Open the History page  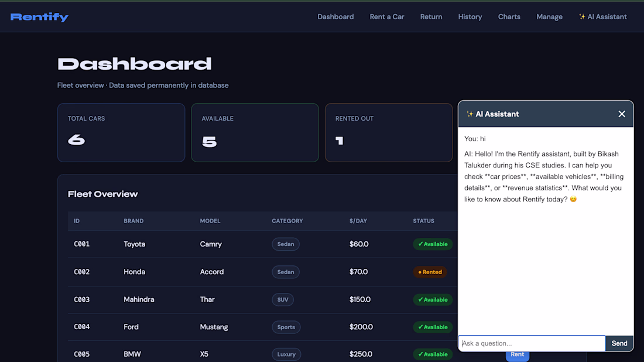click(x=470, y=17)
